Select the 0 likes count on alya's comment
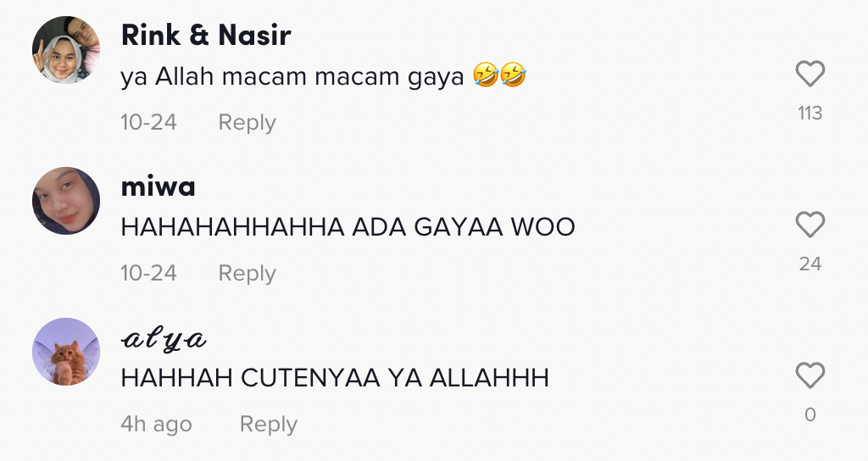The height and width of the screenshot is (461, 868). click(x=810, y=414)
